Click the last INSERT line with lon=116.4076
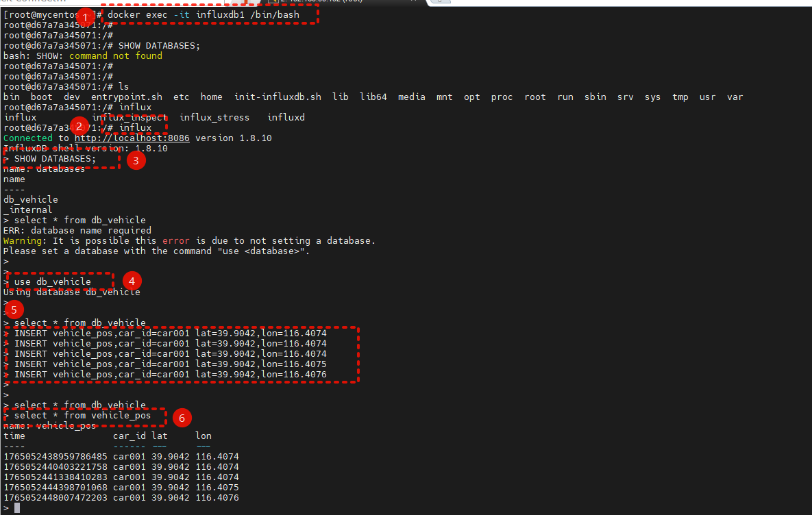 click(170, 374)
